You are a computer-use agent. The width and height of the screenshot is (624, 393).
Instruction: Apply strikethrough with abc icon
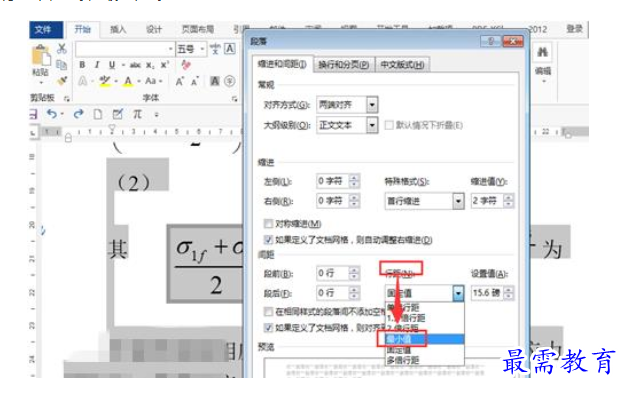tap(135, 65)
